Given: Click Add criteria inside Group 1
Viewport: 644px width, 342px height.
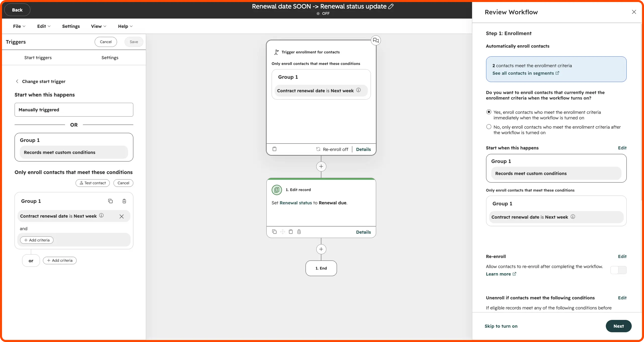Looking at the screenshot, I should [37, 240].
